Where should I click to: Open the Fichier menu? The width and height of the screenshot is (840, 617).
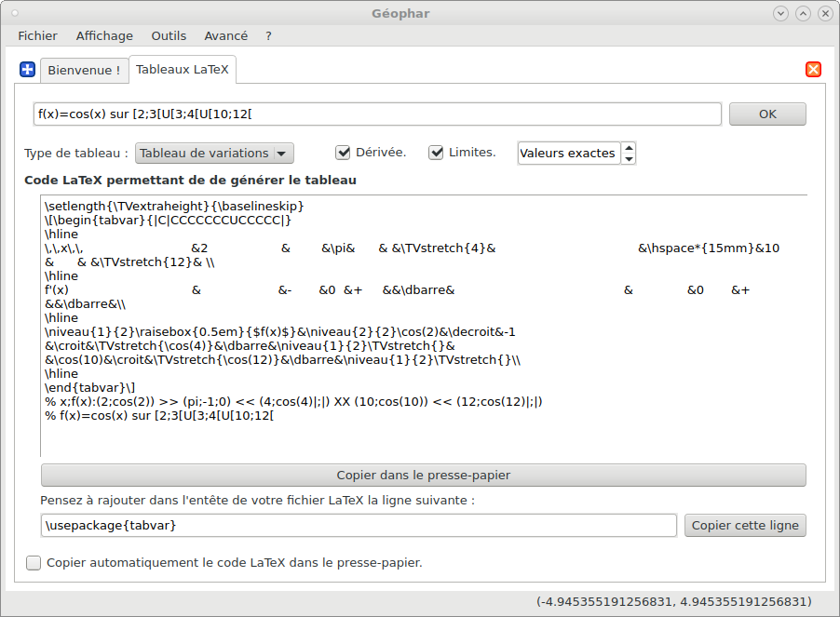37,36
